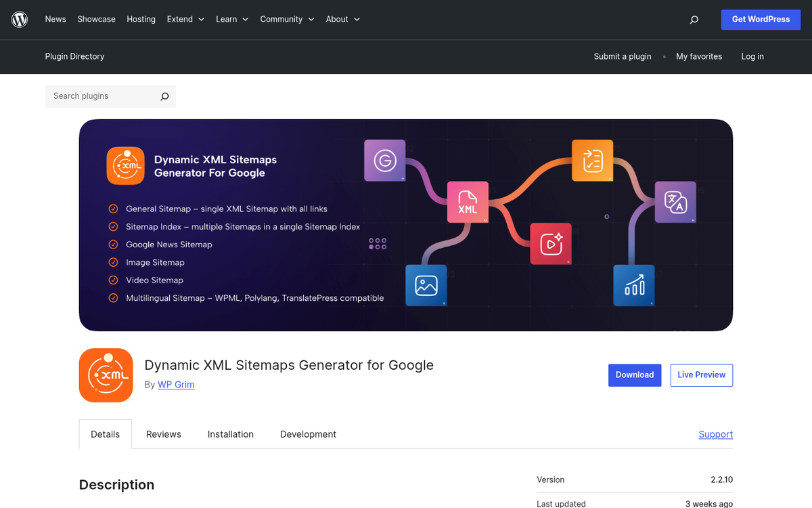The width and height of the screenshot is (812, 508).
Task: Click inside the Search plugins input field
Action: tap(101, 96)
